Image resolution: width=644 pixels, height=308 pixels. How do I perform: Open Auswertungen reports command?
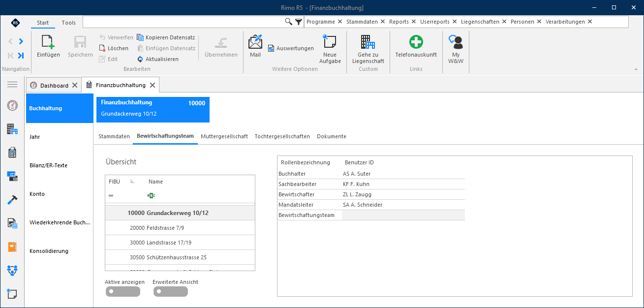click(x=291, y=48)
